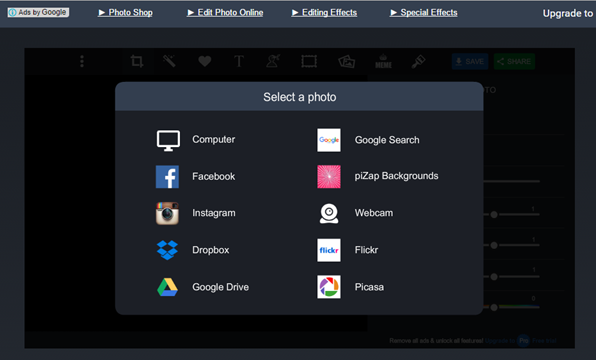The height and width of the screenshot is (360, 596).
Task: Open the Photo Shop ad link
Action: coord(125,13)
